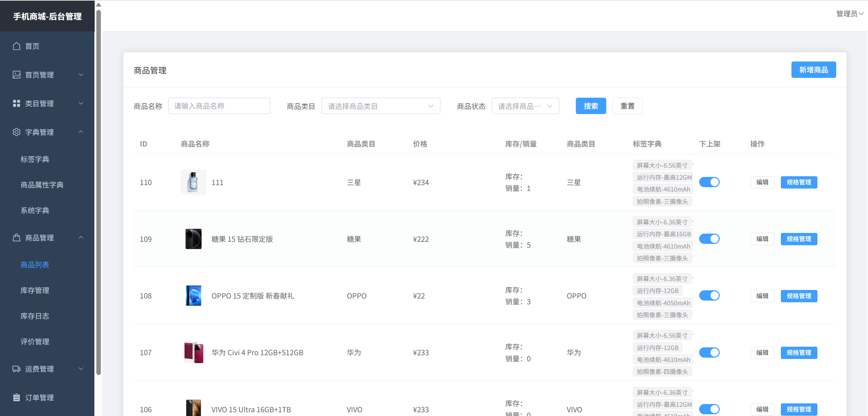
Task: Click the truck icon for 运费管理
Action: tap(16, 369)
